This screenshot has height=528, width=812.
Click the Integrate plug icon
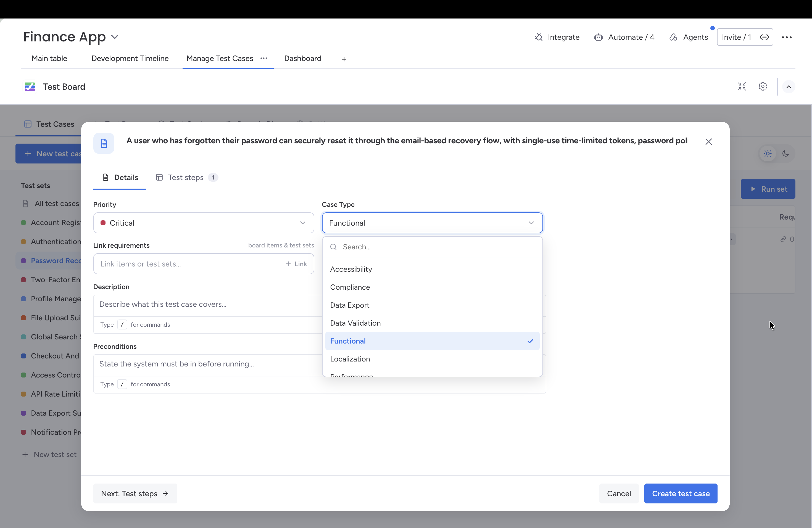pos(538,37)
